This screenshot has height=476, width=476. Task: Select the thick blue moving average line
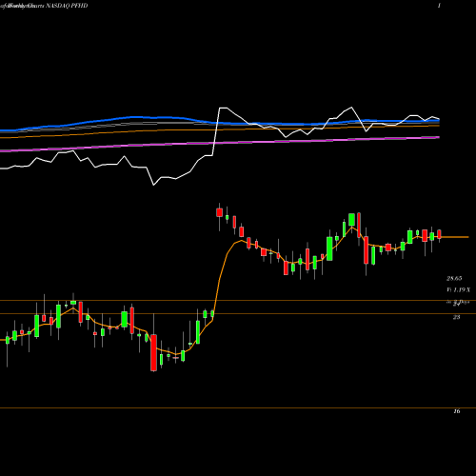tap(220, 123)
